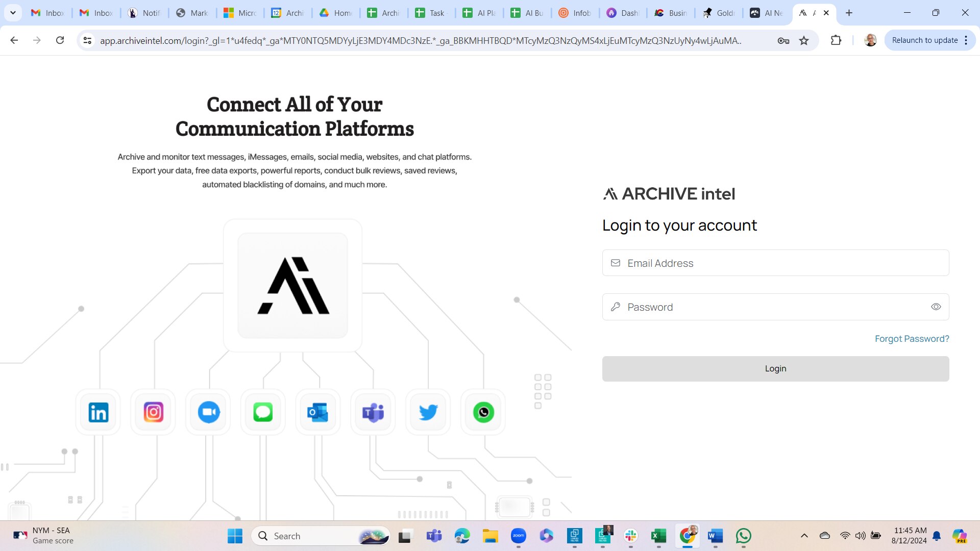Expand hidden icons in the system tray
This screenshot has width=980, height=551.
click(804, 536)
